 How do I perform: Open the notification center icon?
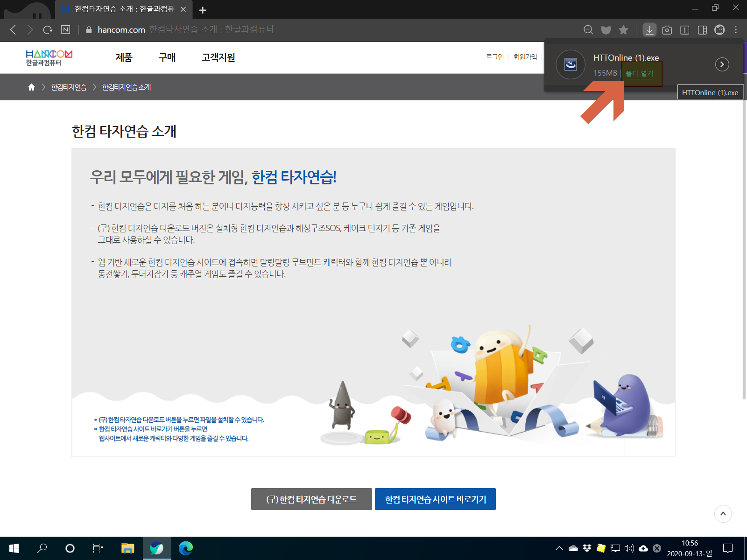(728, 548)
